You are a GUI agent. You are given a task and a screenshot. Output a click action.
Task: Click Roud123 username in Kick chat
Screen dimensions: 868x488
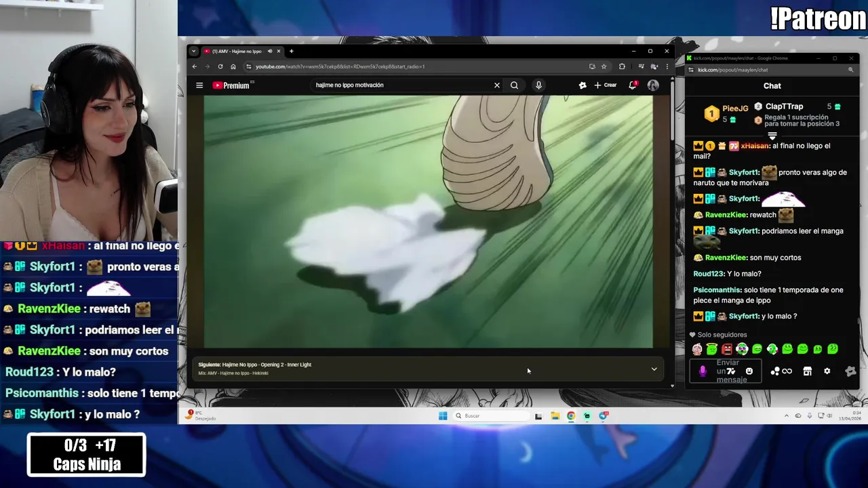(708, 274)
